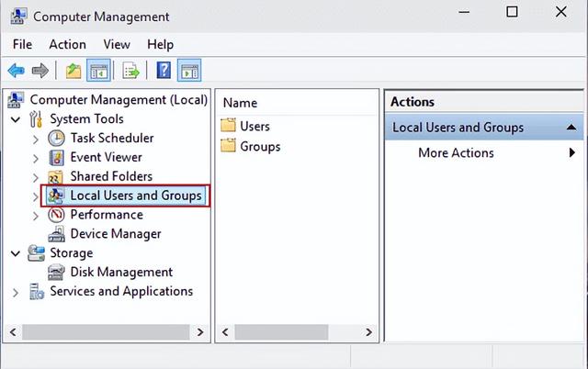Expand the Task Scheduler node arrow

click(36, 140)
